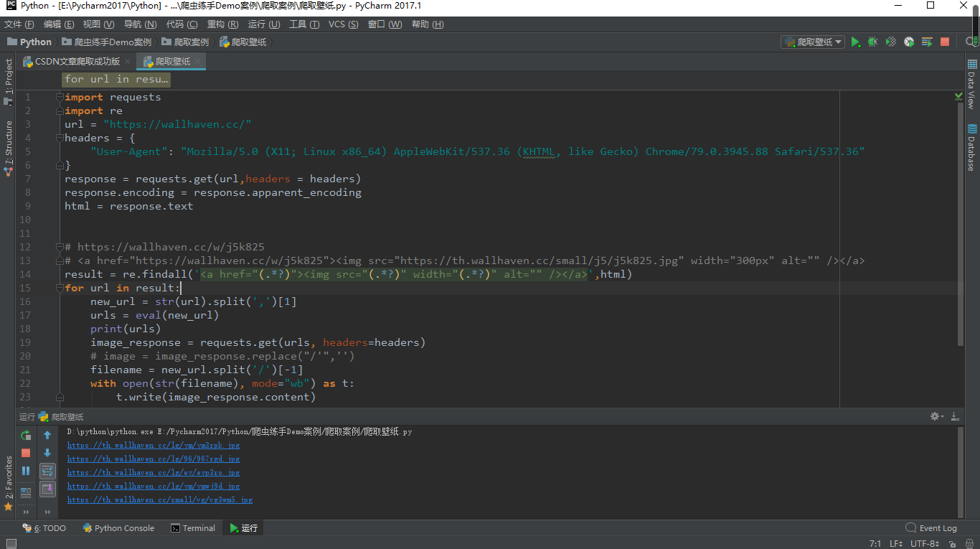Open the Python Console tool window

118,528
